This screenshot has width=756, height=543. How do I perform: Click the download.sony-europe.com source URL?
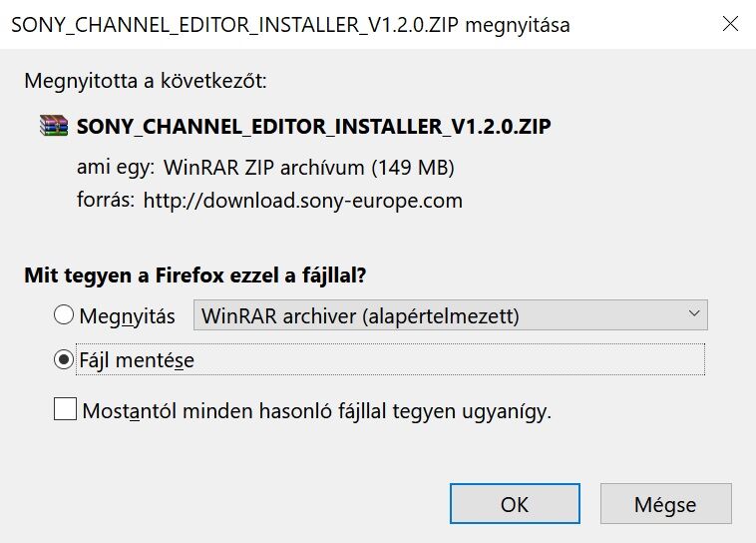303,200
